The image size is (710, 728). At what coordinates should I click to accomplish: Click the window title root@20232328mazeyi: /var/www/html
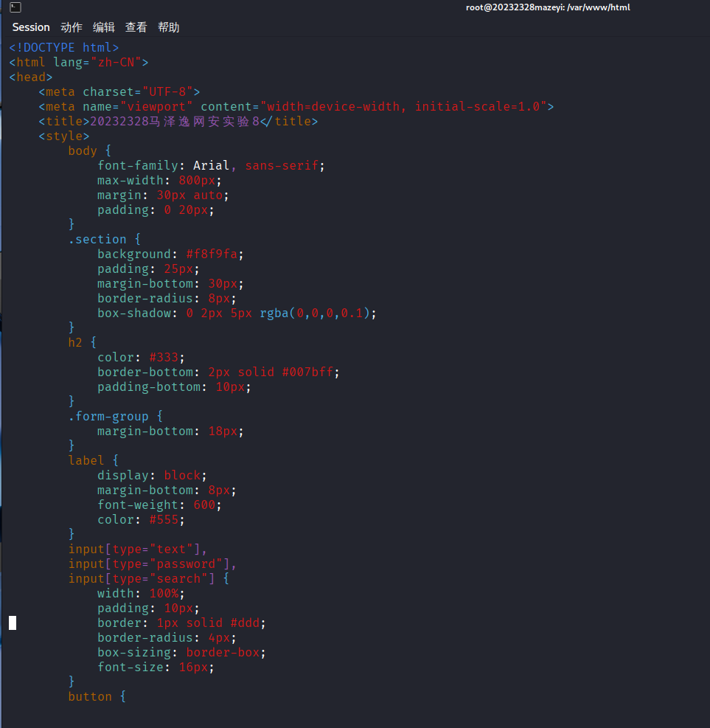pyautogui.click(x=548, y=7)
